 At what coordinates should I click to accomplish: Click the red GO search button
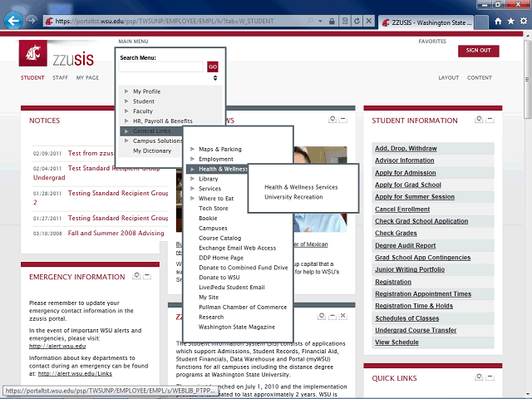213,66
